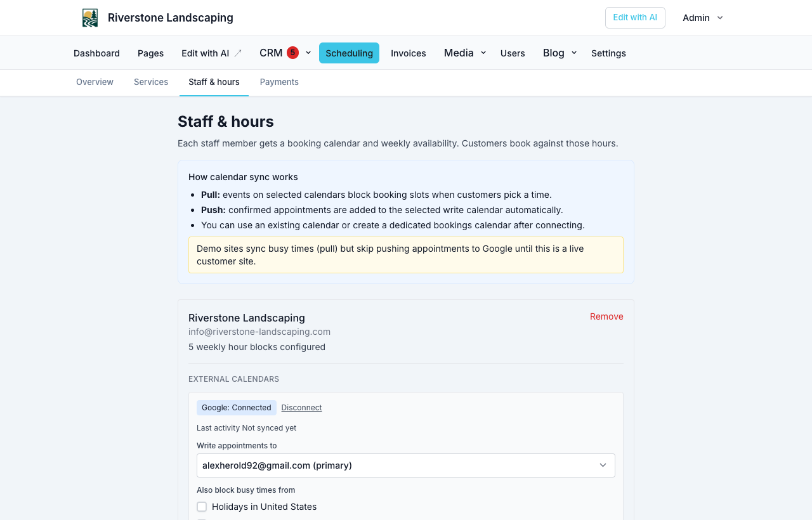
Task: Click the How calendar sync works heading
Action: pos(243,177)
